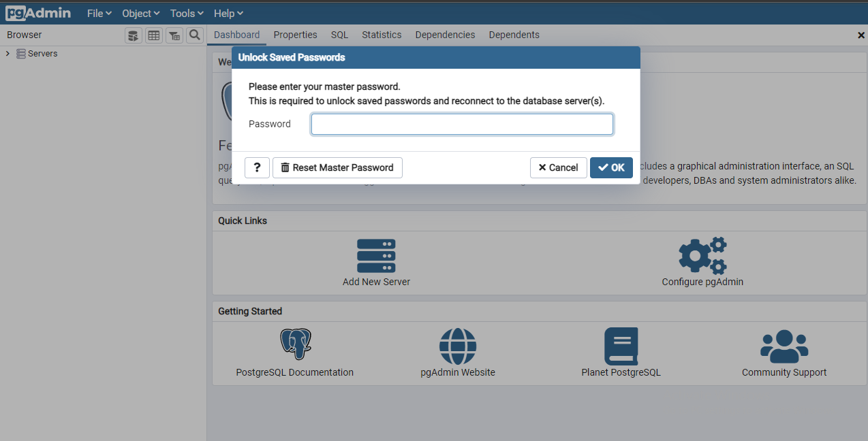Click the master Password input field
The width and height of the screenshot is (868, 441).
(462, 124)
